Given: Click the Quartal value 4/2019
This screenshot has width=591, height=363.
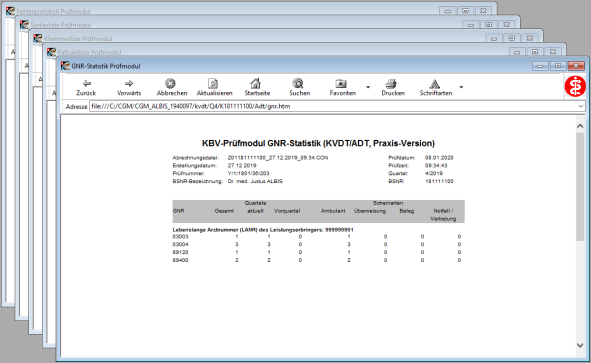Looking at the screenshot, I should pos(434,173).
